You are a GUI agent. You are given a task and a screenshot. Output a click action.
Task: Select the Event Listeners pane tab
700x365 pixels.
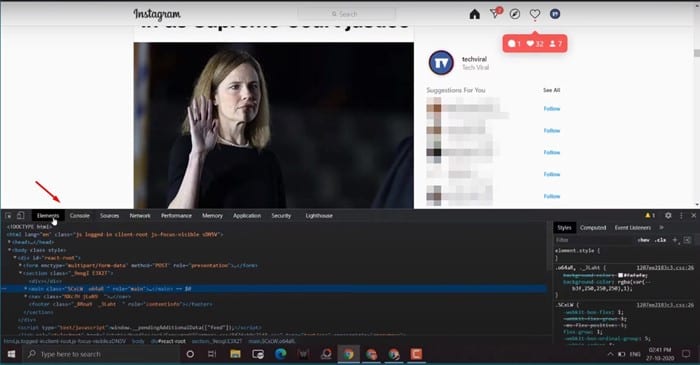click(x=633, y=228)
